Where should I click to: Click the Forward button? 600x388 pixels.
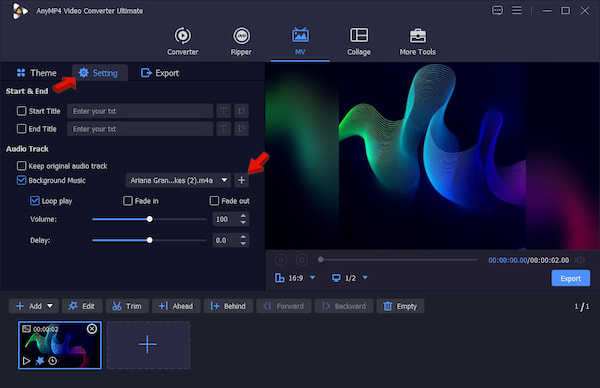[x=284, y=306]
